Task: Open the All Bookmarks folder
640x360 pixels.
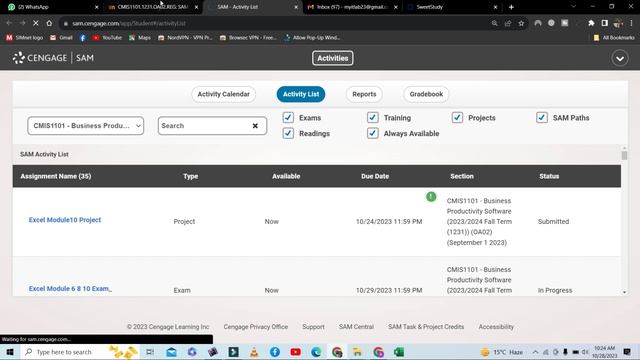Action: pyautogui.click(x=614, y=38)
